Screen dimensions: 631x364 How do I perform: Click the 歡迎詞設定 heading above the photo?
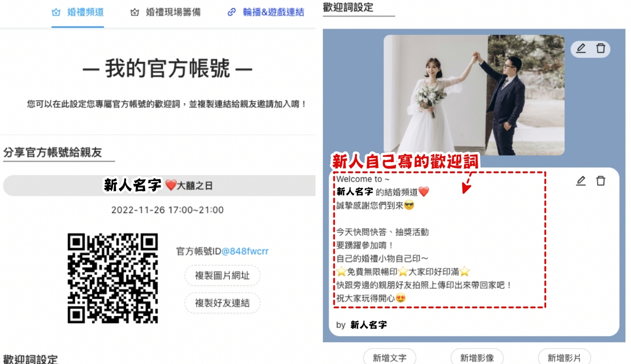[348, 7]
